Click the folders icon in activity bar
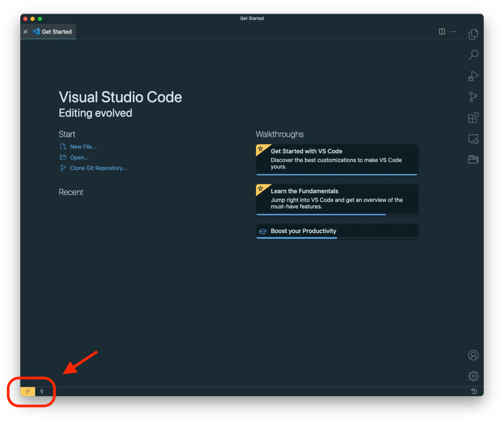Screen dimensions: 504x423 (x=473, y=159)
